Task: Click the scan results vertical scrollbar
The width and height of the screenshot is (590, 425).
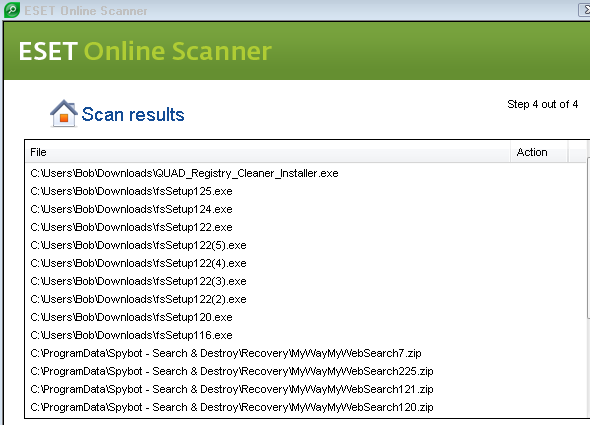Action: [x=588, y=238]
